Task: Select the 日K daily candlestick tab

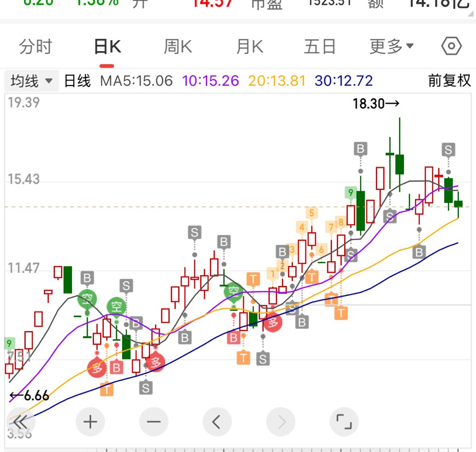Action: pyautogui.click(x=107, y=47)
